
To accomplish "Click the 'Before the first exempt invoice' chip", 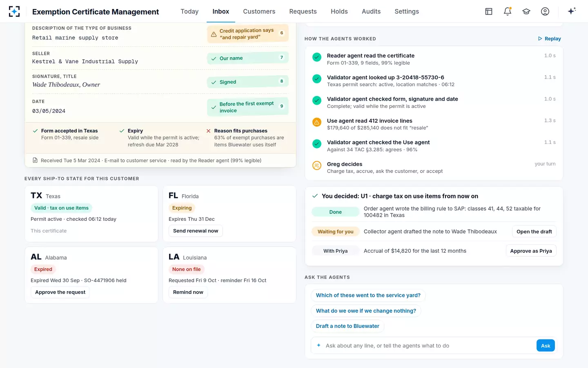I will (247, 107).
